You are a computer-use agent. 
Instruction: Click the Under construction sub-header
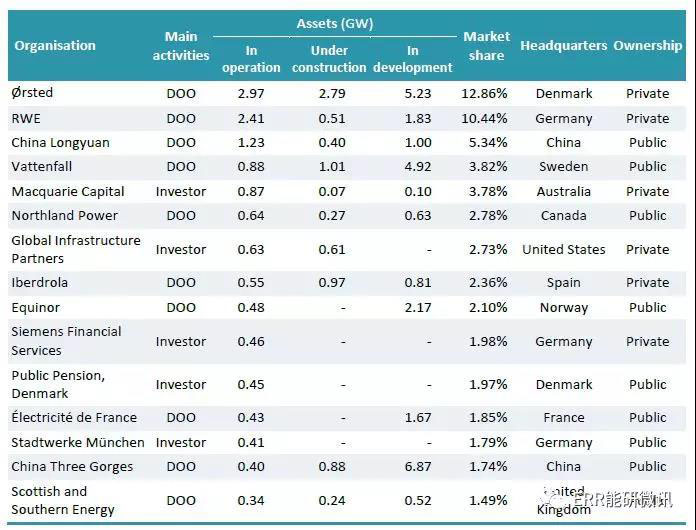click(329, 59)
